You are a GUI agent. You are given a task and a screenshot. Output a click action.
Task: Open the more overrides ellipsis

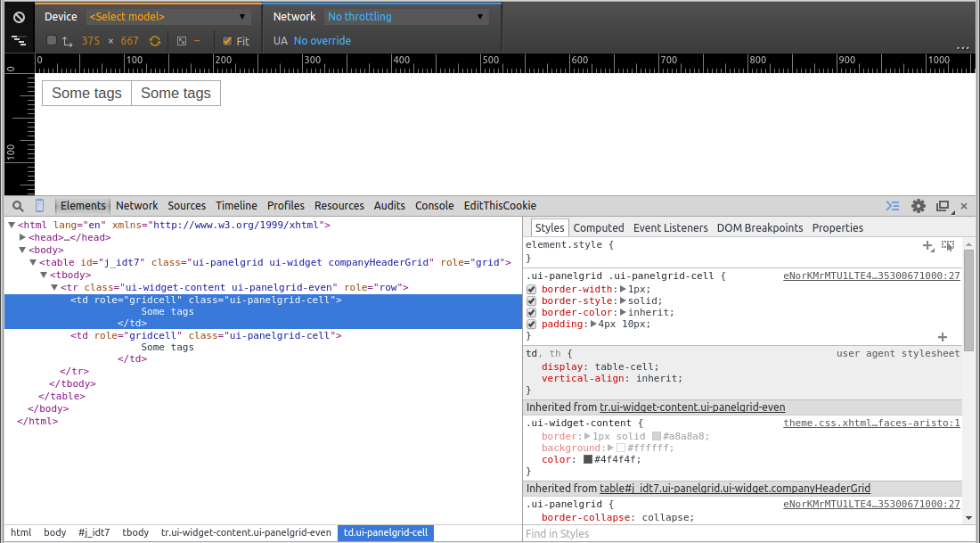[962, 47]
